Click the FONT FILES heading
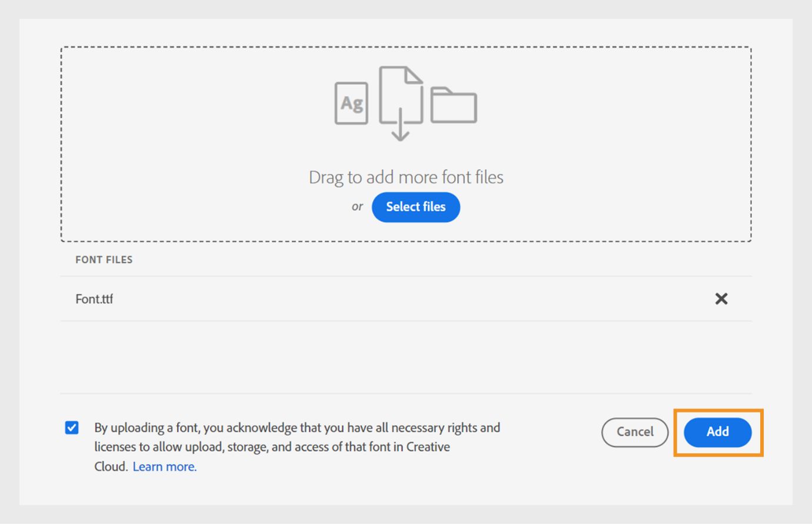Image resolution: width=812 pixels, height=524 pixels. pos(104,259)
